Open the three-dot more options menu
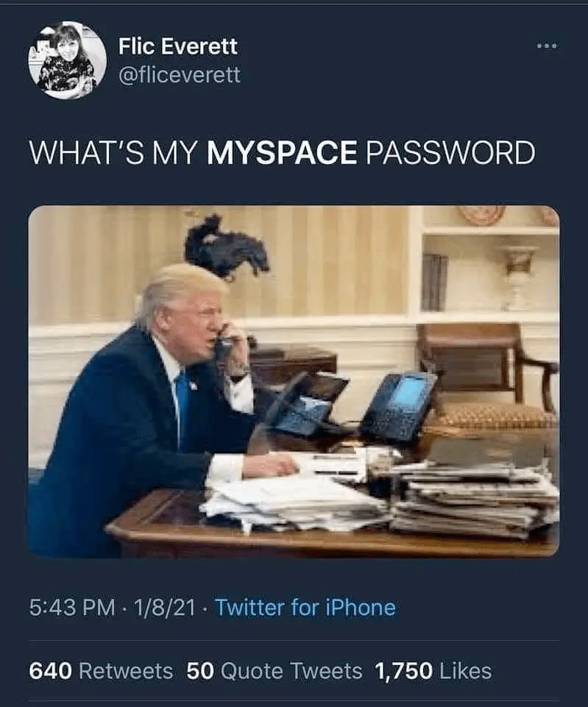The height and width of the screenshot is (707, 588). (547, 46)
